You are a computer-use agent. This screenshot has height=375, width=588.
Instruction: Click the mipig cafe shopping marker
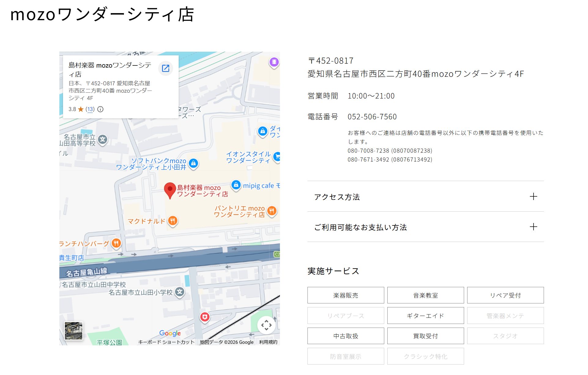tap(236, 185)
